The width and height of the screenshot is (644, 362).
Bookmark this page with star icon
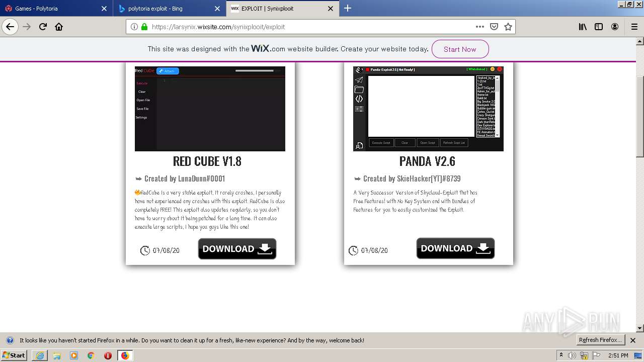point(508,27)
